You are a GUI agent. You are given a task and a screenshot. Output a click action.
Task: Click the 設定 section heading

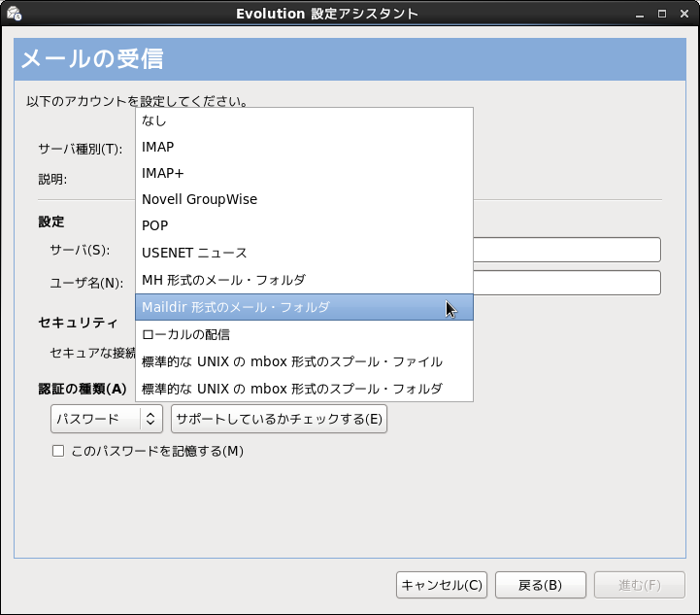pyautogui.click(x=51, y=222)
